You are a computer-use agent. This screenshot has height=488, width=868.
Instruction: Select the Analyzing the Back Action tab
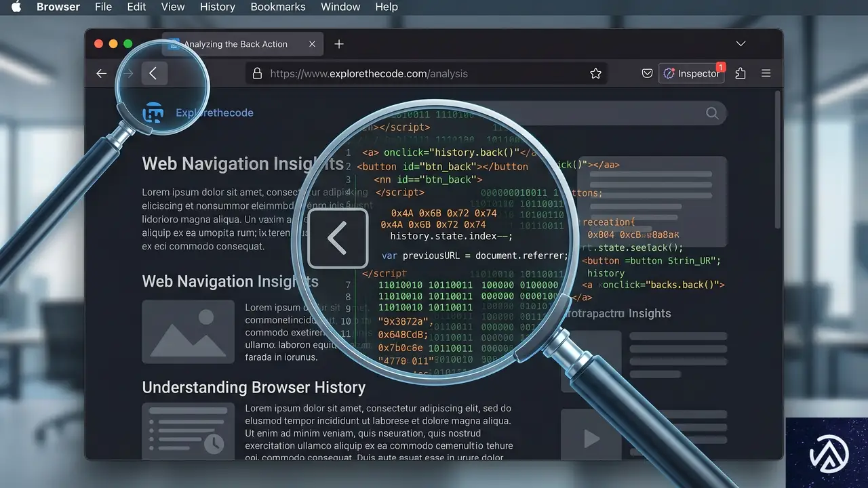(242, 44)
